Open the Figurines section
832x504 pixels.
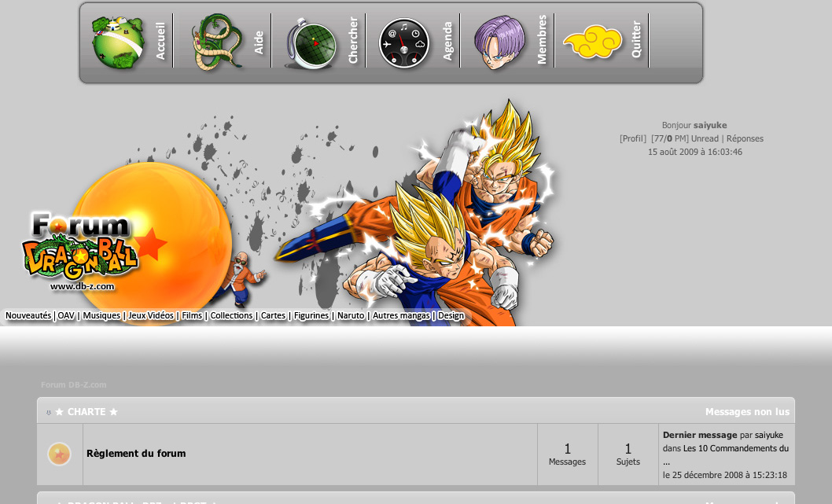pyautogui.click(x=311, y=315)
